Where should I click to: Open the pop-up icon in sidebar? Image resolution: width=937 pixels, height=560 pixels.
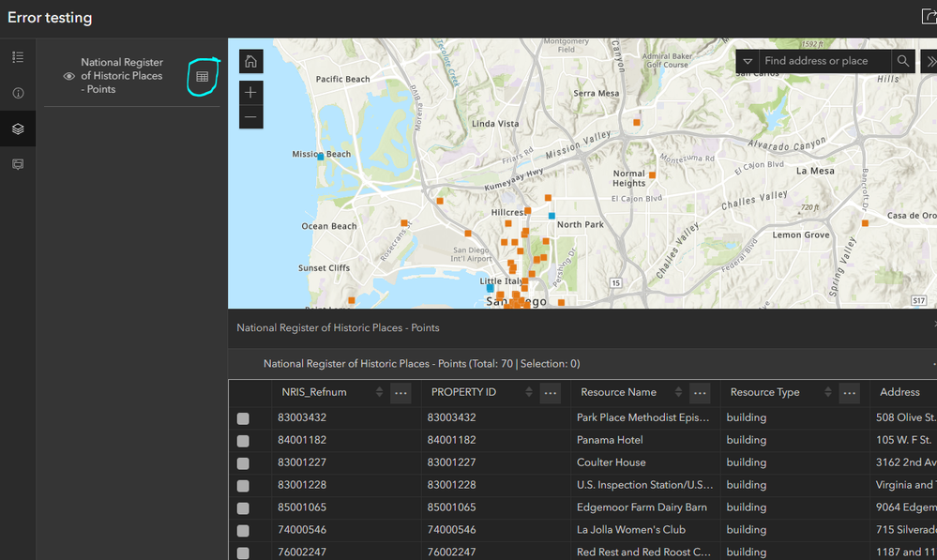point(18,164)
